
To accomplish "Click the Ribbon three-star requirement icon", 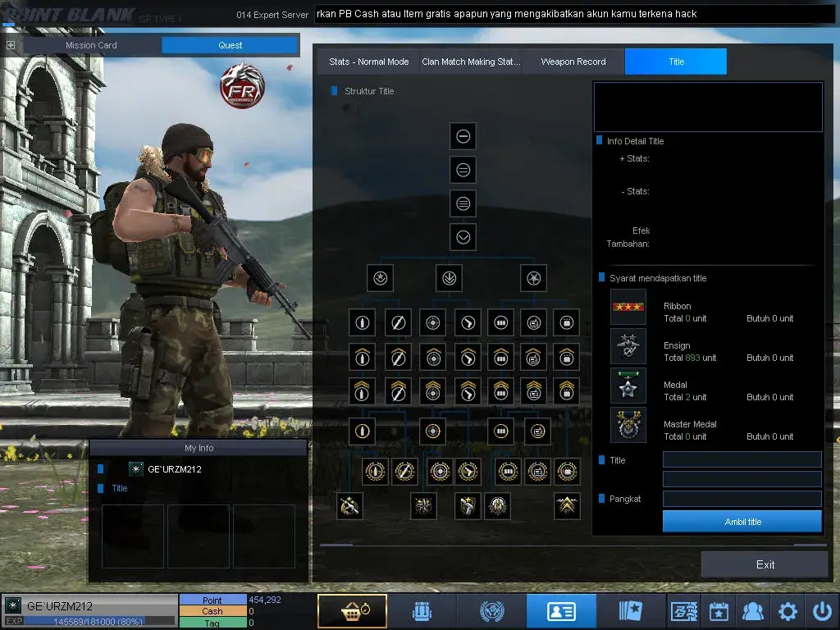I will point(628,307).
